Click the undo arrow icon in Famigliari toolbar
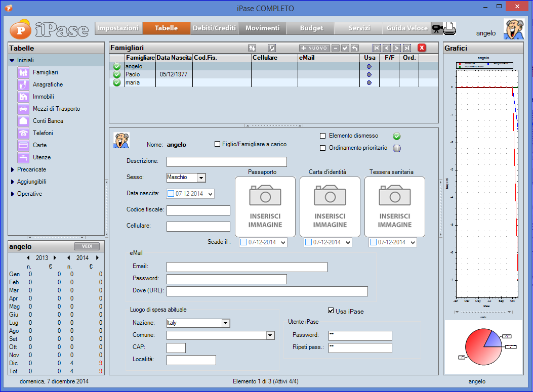The image size is (533, 392). pyautogui.click(x=355, y=48)
